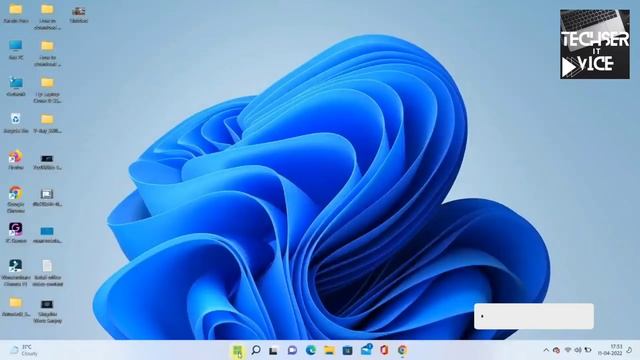The height and width of the screenshot is (360, 640).
Task: Select the purple G shortcut icon
Action: coord(16,233)
